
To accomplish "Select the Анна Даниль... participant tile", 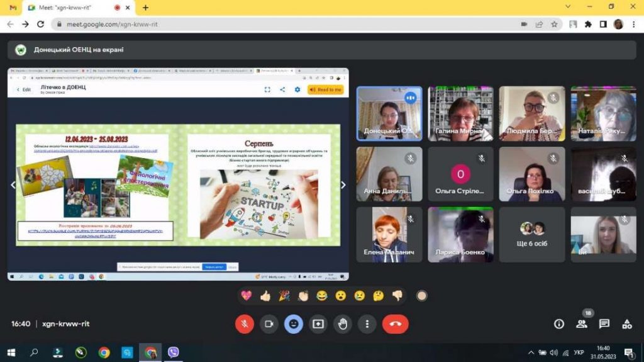I will 389,174.
